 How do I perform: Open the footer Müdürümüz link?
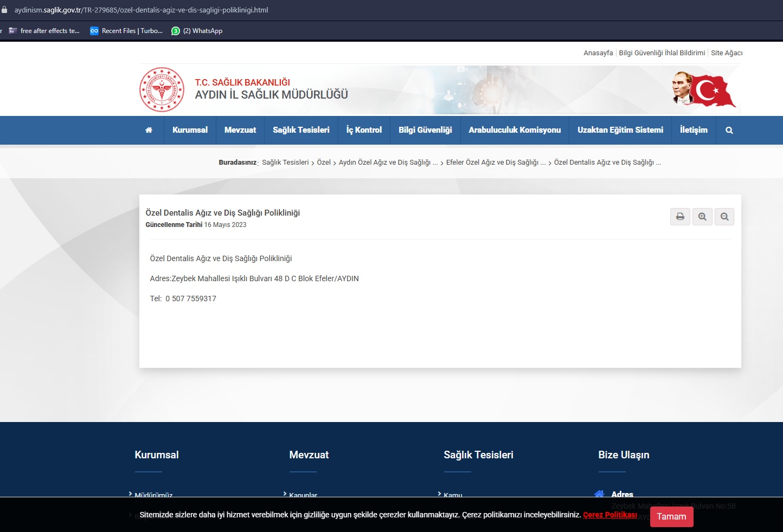click(153, 494)
